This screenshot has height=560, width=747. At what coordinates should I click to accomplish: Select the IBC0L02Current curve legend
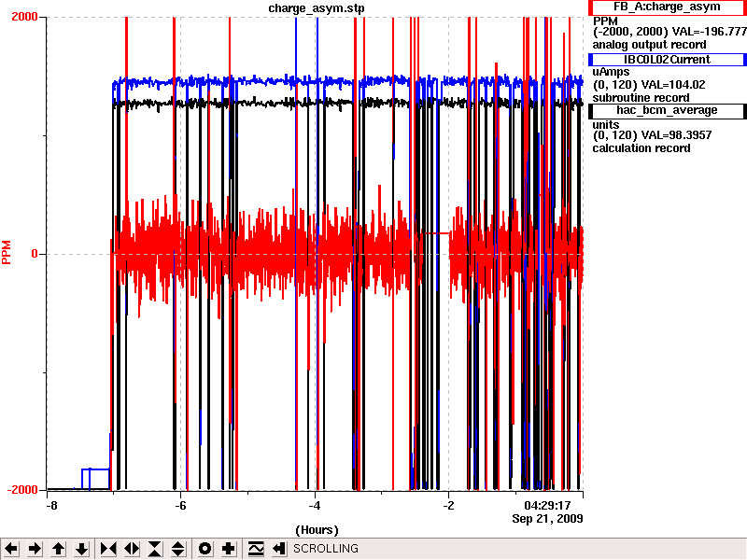[x=667, y=60]
